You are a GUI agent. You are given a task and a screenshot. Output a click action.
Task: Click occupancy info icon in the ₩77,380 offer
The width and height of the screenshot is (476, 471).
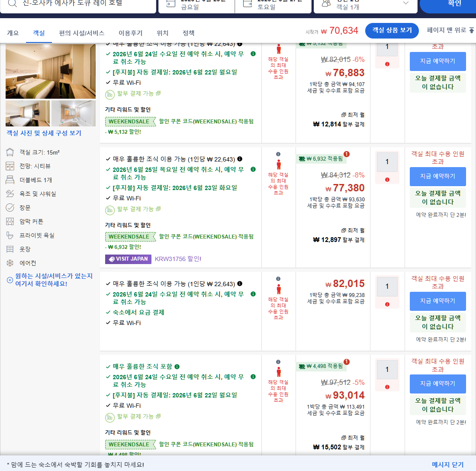pyautogui.click(x=278, y=154)
